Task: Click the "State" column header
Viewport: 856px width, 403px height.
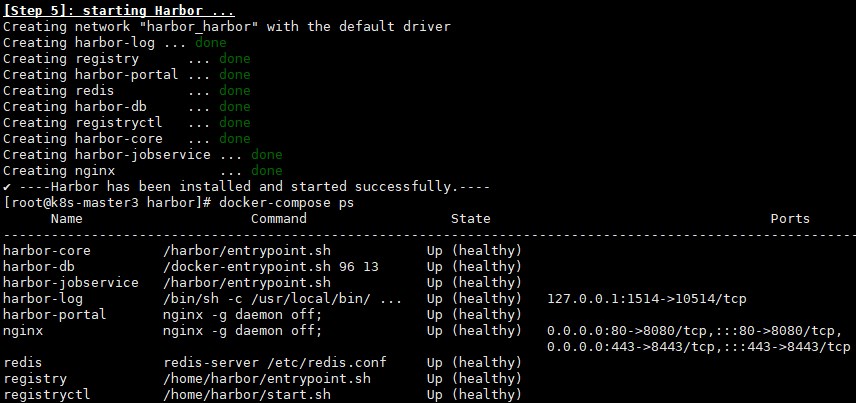Action: 471,219
